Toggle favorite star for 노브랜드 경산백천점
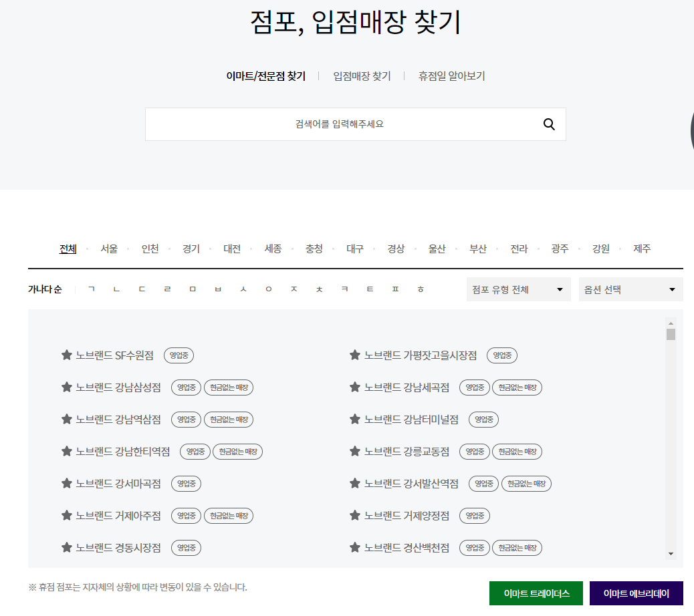Viewport: 694px width, 616px height. point(354,547)
